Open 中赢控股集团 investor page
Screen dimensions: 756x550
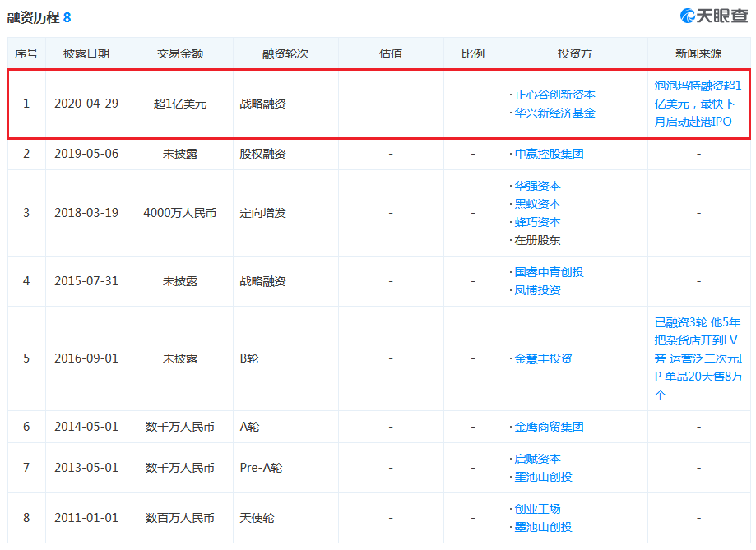tap(549, 154)
